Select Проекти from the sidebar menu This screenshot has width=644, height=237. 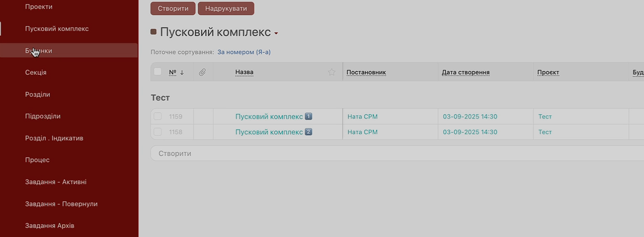click(39, 6)
